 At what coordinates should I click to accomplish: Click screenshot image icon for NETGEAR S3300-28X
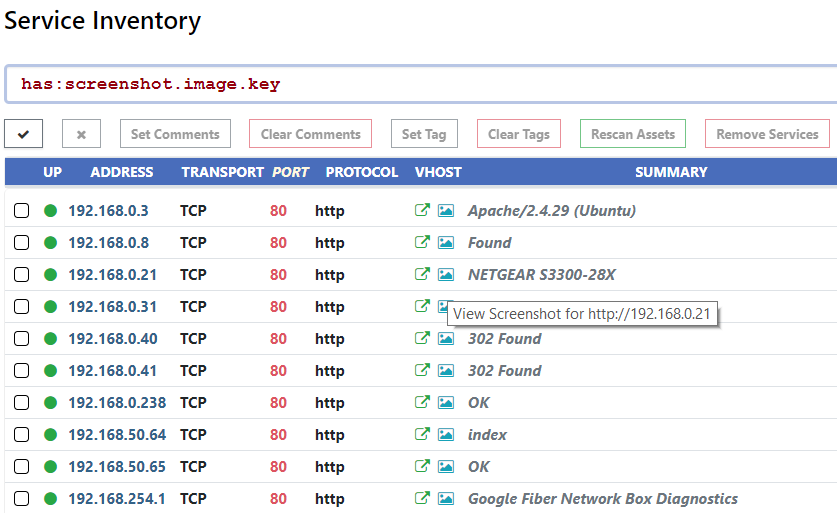(446, 275)
